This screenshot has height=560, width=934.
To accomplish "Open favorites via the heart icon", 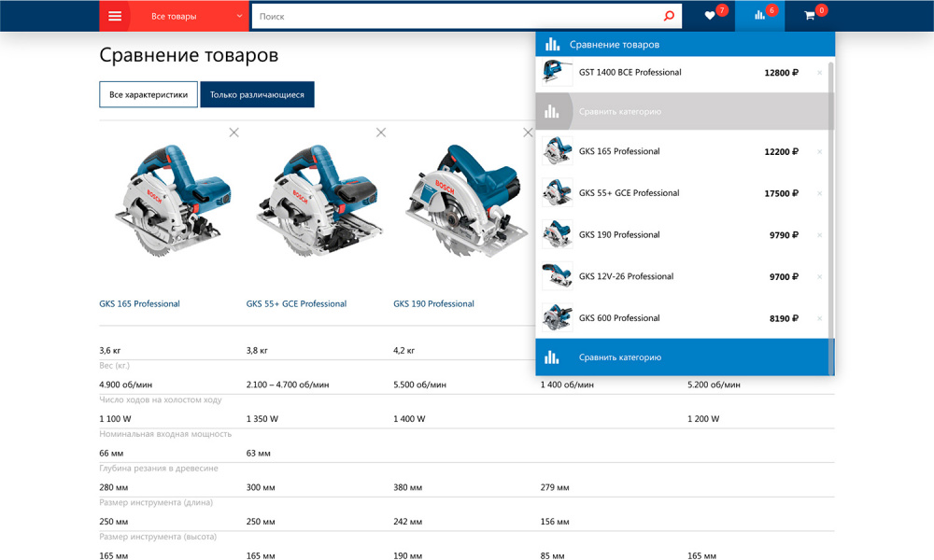I will coord(710,16).
